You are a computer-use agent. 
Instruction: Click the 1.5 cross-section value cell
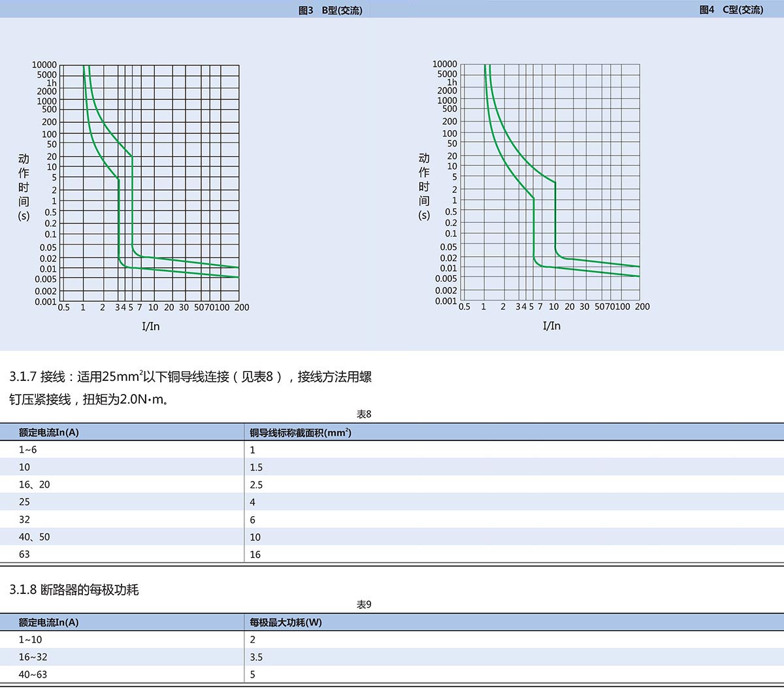pos(256,467)
